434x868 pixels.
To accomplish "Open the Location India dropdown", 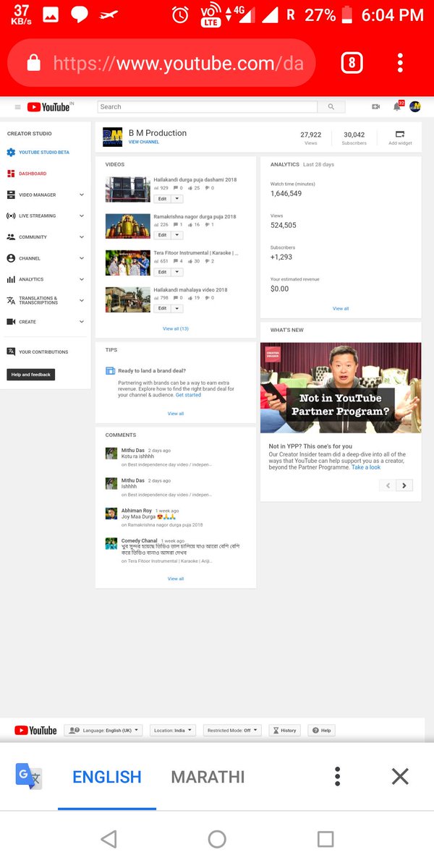I will tap(174, 731).
